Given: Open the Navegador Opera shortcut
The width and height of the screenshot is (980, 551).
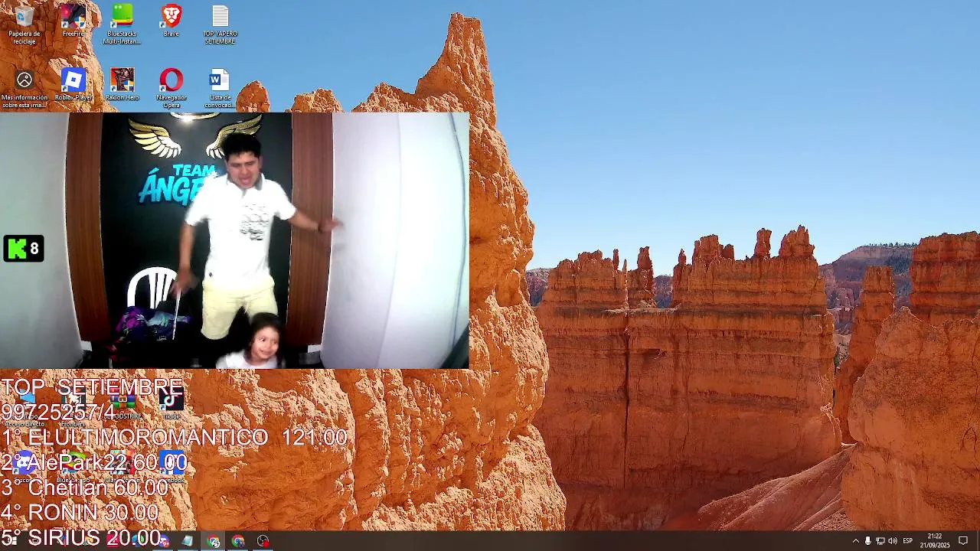Looking at the screenshot, I should pyautogui.click(x=171, y=89).
